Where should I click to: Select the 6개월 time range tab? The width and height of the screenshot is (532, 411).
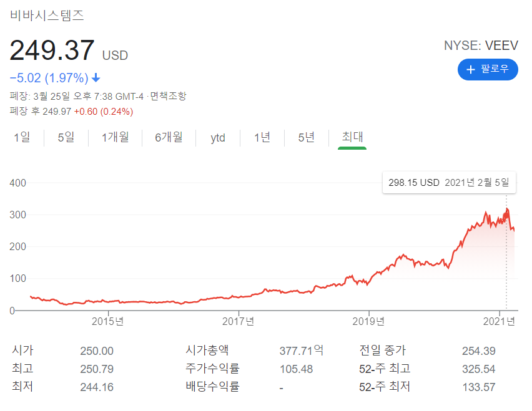click(169, 137)
